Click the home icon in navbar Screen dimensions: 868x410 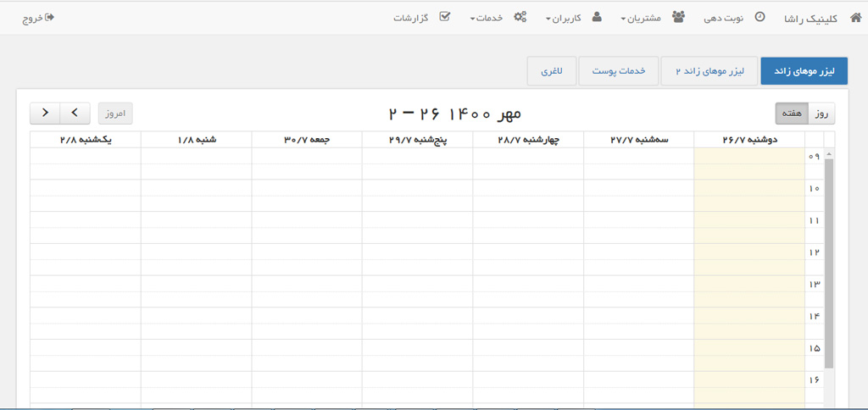click(x=855, y=17)
